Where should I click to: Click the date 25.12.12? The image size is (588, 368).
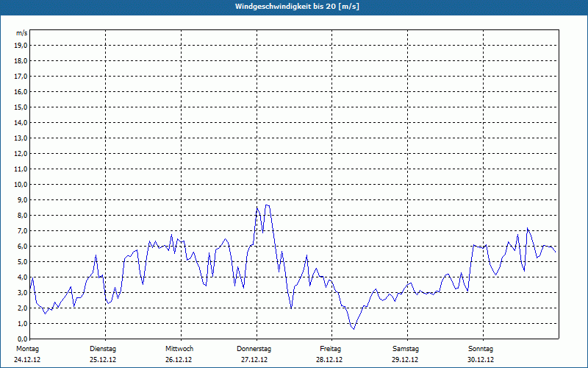point(103,360)
